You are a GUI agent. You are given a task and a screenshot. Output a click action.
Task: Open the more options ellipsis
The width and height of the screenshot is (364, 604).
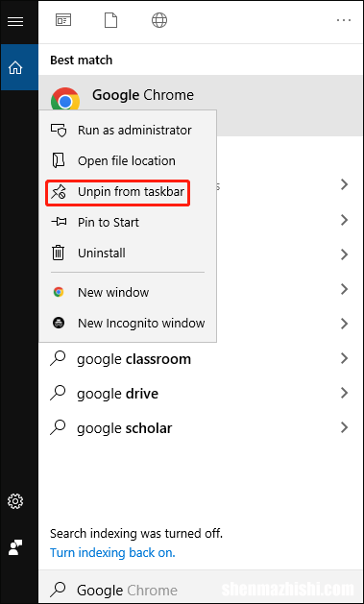pyautogui.click(x=344, y=20)
